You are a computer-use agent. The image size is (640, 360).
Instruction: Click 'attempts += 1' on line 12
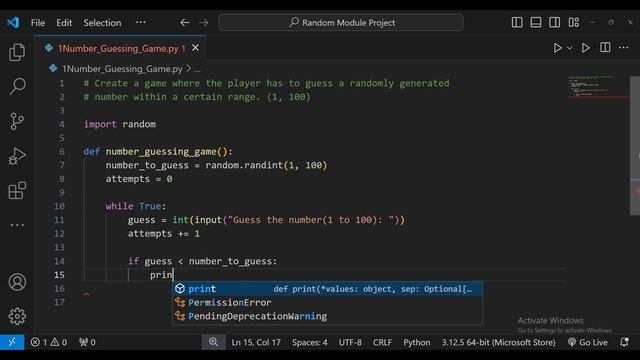(x=164, y=233)
